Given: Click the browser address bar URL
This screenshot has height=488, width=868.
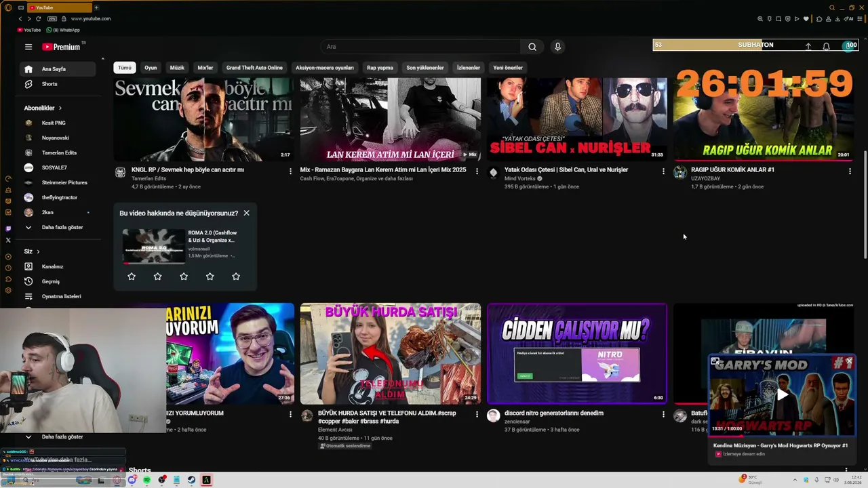Looking at the screenshot, I should (91, 19).
